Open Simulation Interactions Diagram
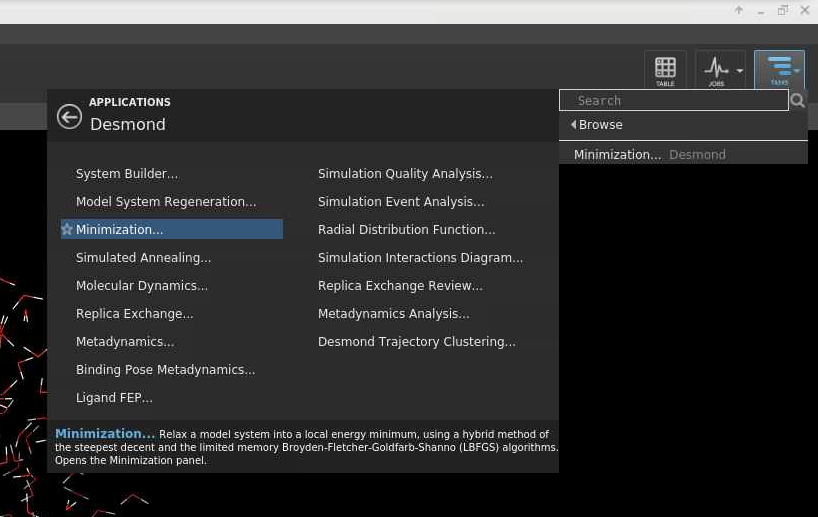818x517 pixels. coord(420,258)
